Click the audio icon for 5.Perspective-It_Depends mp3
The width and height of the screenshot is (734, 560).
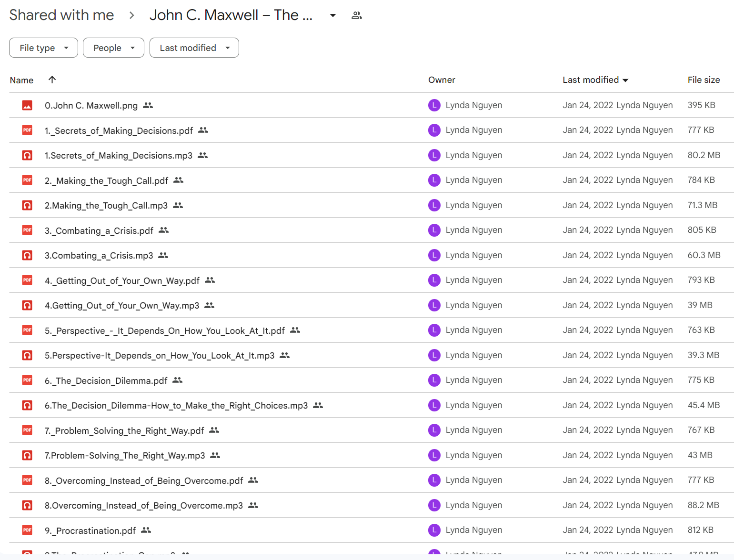point(27,355)
